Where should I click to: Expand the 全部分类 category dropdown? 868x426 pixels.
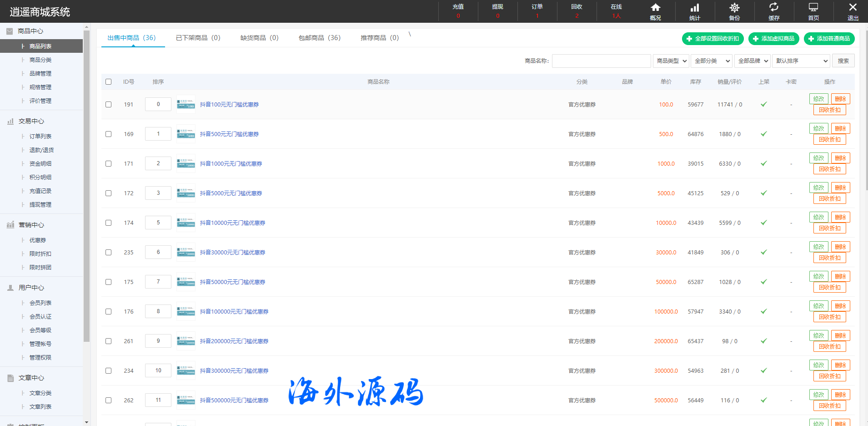coord(712,61)
